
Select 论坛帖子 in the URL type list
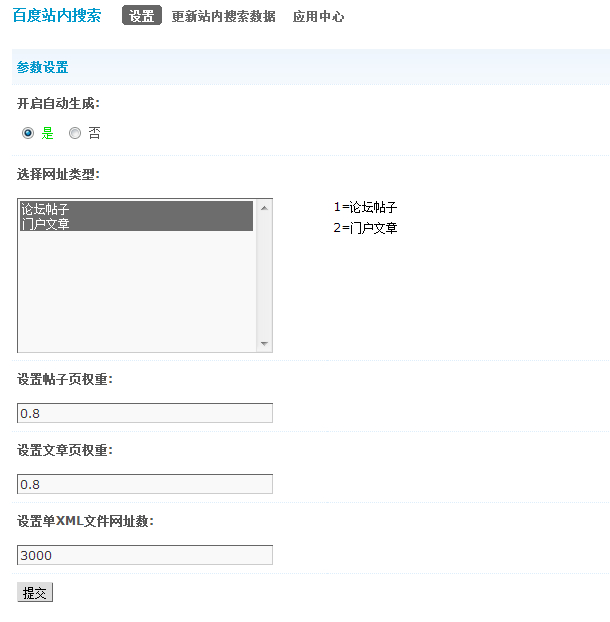pyautogui.click(x=136, y=209)
